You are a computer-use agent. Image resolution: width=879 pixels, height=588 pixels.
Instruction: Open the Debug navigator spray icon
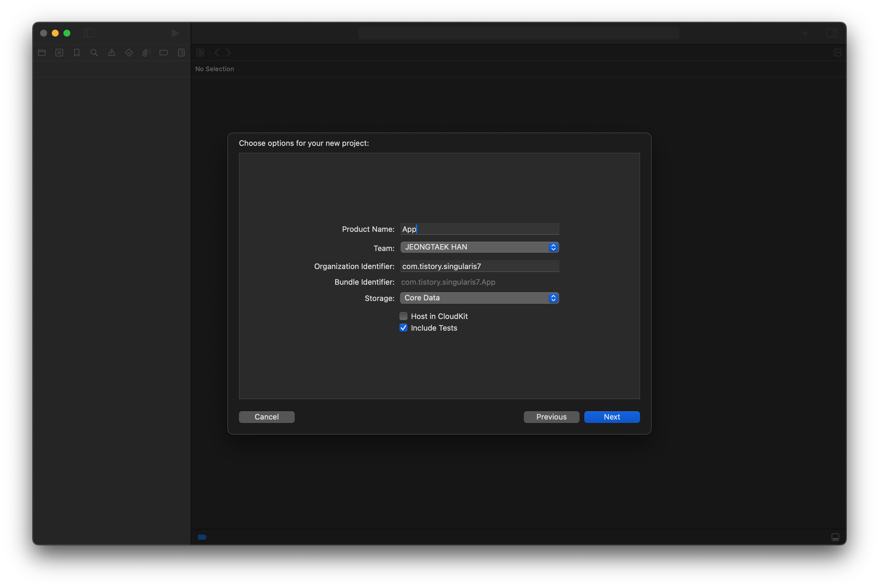tap(146, 53)
